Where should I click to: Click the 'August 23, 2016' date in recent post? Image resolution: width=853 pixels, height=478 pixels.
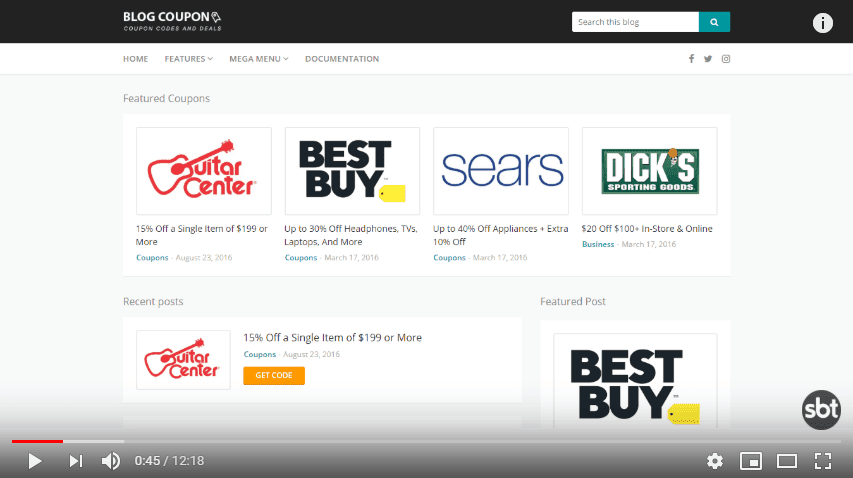point(311,354)
